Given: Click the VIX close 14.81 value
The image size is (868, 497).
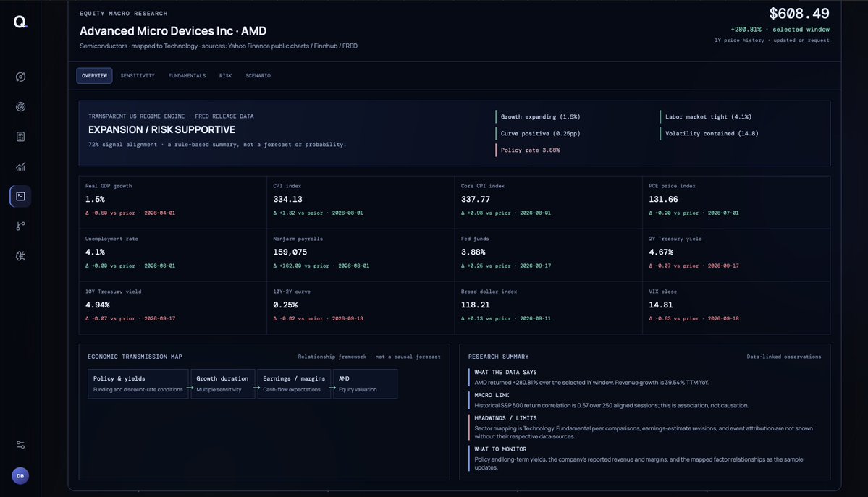Looking at the screenshot, I should point(661,305).
